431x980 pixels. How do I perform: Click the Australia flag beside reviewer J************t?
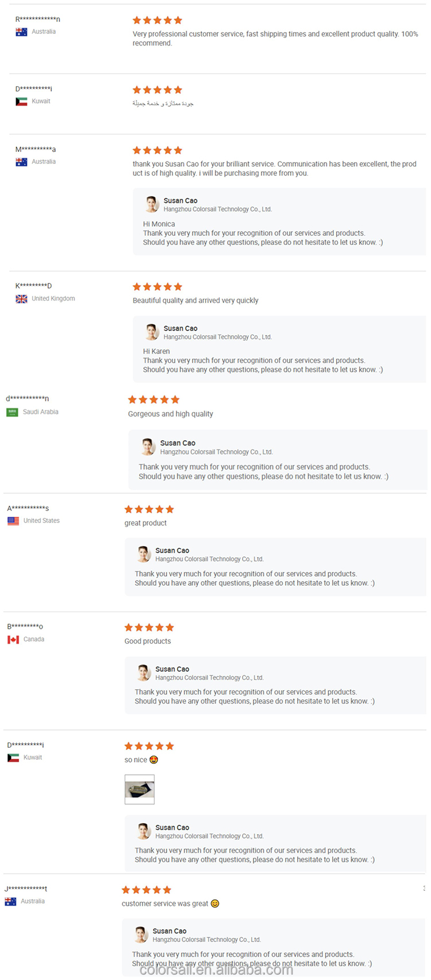pyautogui.click(x=10, y=902)
